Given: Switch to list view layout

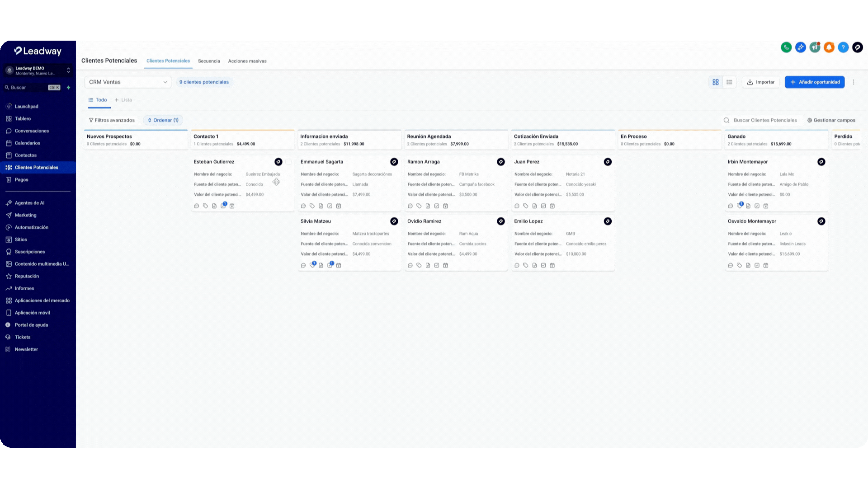Looking at the screenshot, I should (x=729, y=82).
